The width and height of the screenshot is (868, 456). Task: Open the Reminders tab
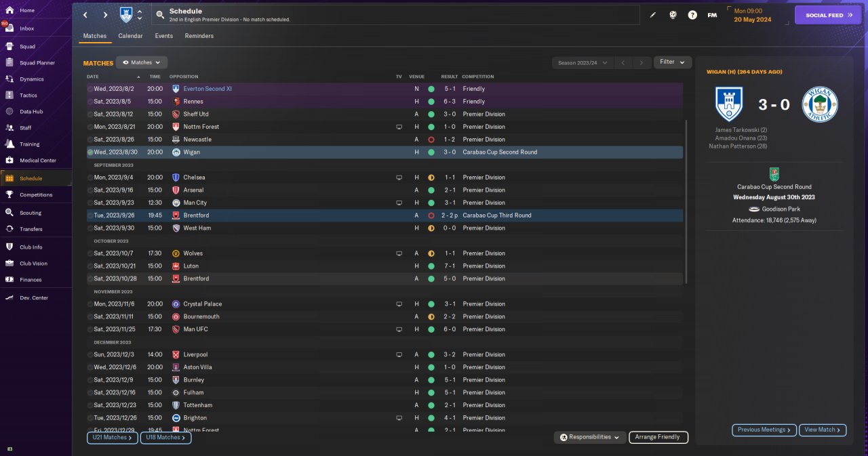pos(199,36)
